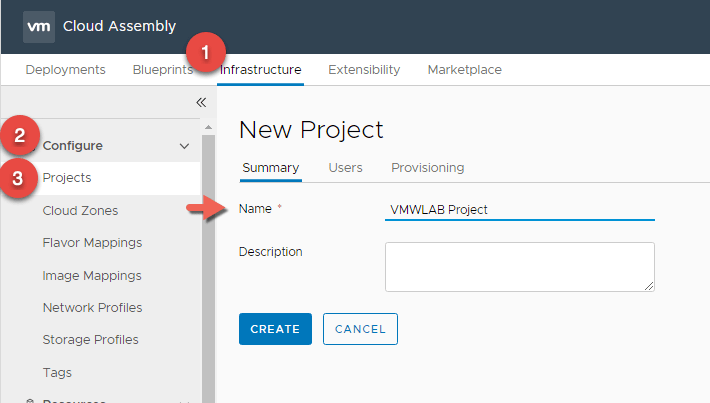Collapse the Configure section chevron
710x403 pixels.
point(184,146)
